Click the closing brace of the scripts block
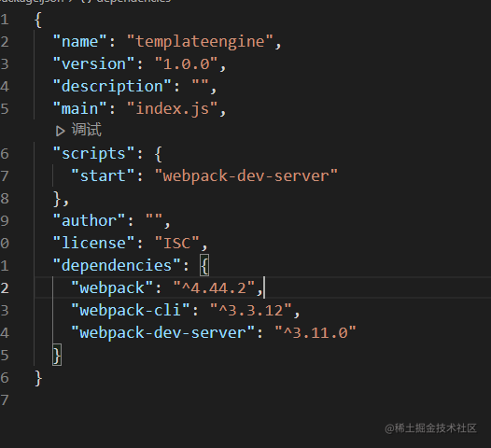The width and height of the screenshot is (491, 448). point(57,199)
